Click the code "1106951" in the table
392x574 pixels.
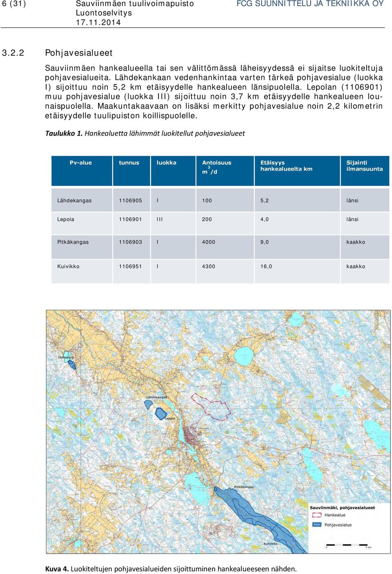130,266
